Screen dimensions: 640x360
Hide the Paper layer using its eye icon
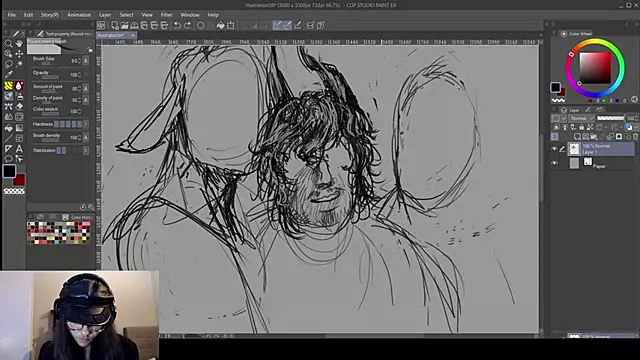click(554, 163)
